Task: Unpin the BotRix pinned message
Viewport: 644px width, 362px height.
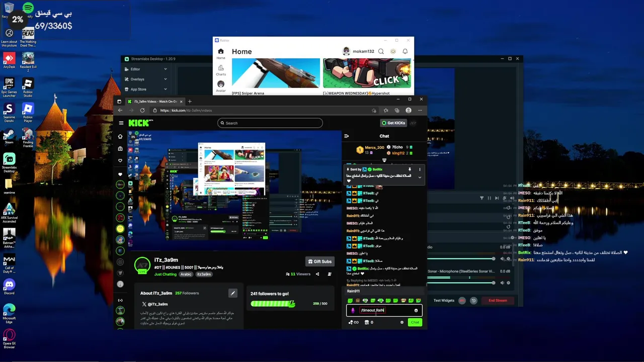Action: click(410, 169)
